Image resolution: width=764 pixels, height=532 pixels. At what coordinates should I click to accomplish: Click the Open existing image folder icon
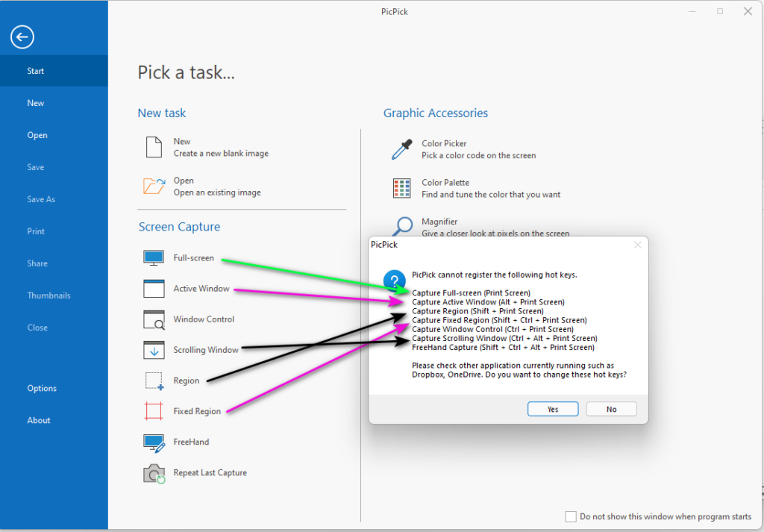pyautogui.click(x=154, y=186)
